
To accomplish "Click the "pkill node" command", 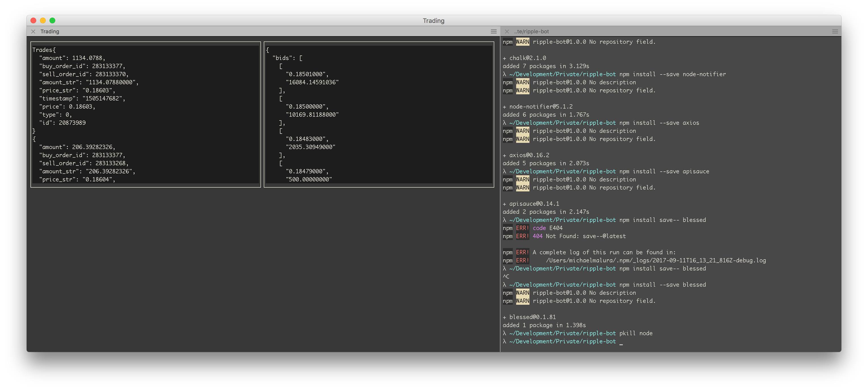I will pos(636,333).
